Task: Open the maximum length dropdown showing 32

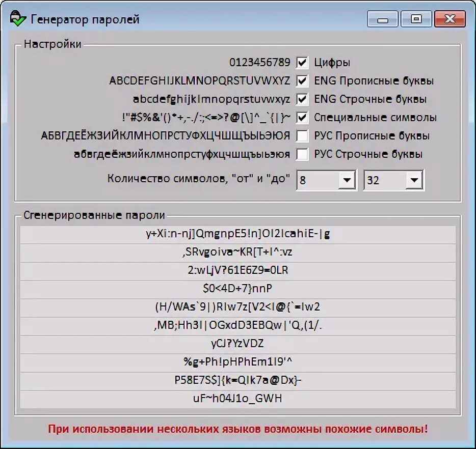Action: pyautogui.click(x=394, y=180)
